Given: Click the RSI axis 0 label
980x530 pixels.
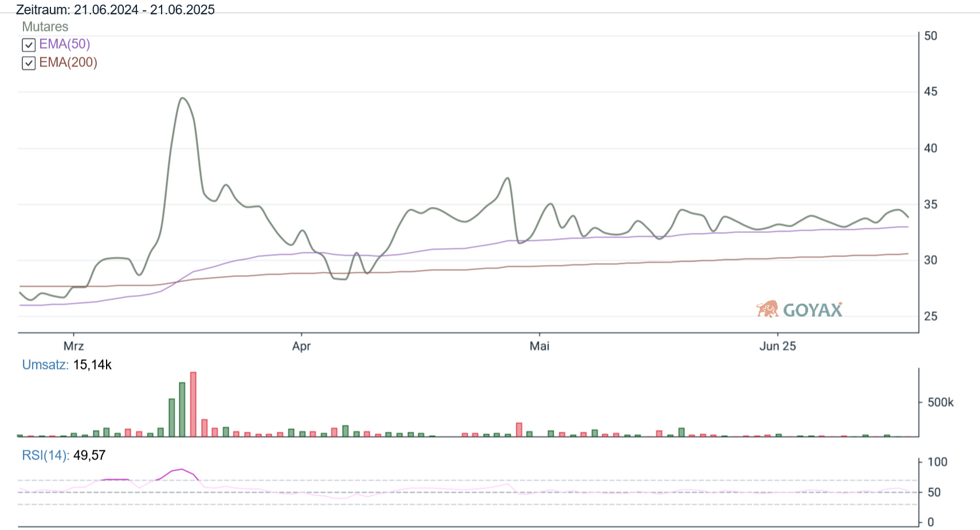Looking at the screenshot, I should (931, 522).
